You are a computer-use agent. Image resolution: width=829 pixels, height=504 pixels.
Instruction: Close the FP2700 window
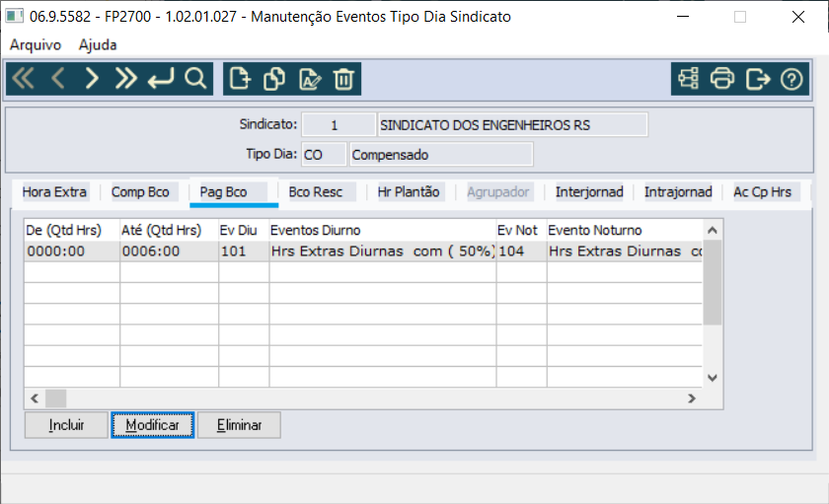[x=798, y=17]
